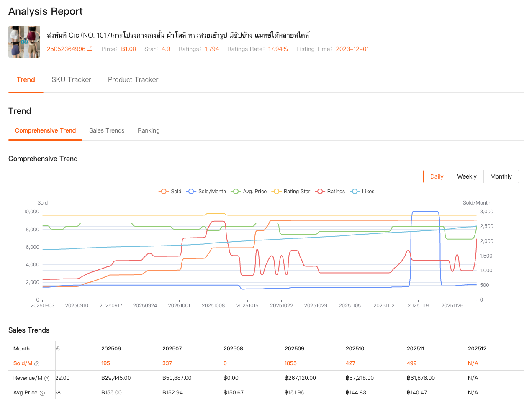
Task: Toggle the Sold legend marker
Action: (x=163, y=192)
